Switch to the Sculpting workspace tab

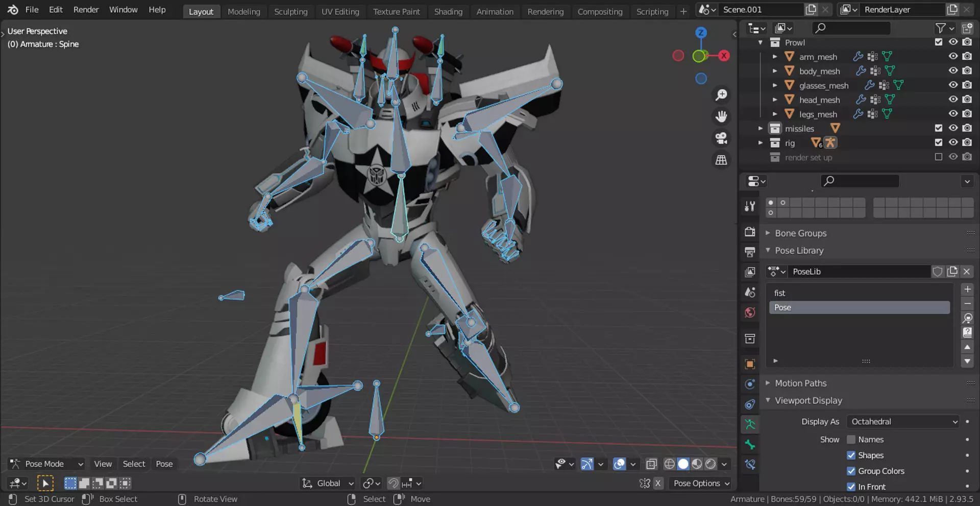(x=290, y=11)
